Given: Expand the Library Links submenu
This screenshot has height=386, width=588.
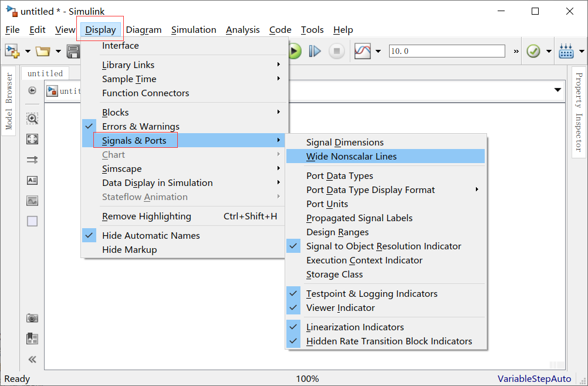Looking at the screenshot, I should click(184, 65).
